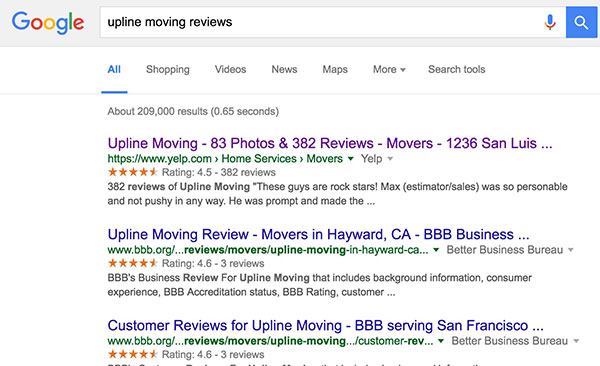600x366 pixels.
Task: Switch to the Shopping tab
Action: 168,70
